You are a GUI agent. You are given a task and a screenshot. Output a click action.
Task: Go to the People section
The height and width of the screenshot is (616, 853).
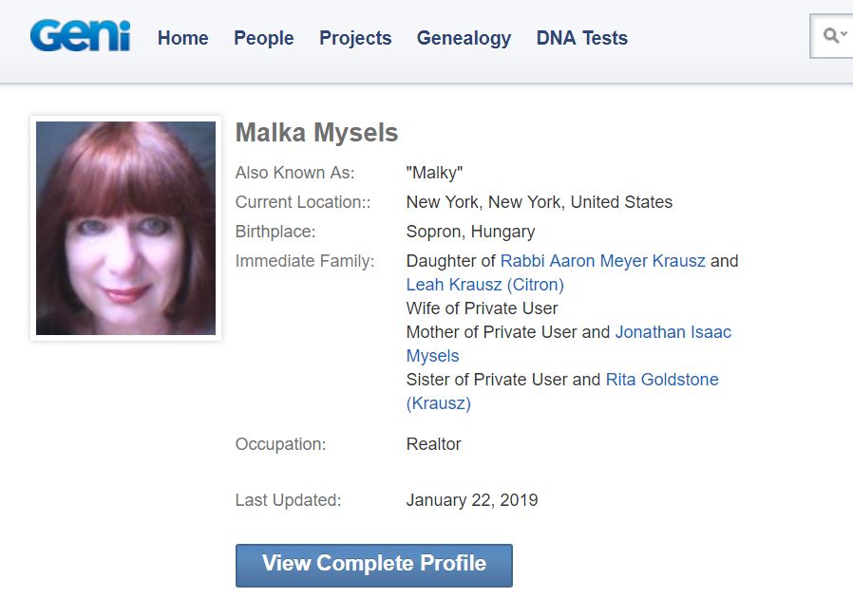pyautogui.click(x=263, y=38)
